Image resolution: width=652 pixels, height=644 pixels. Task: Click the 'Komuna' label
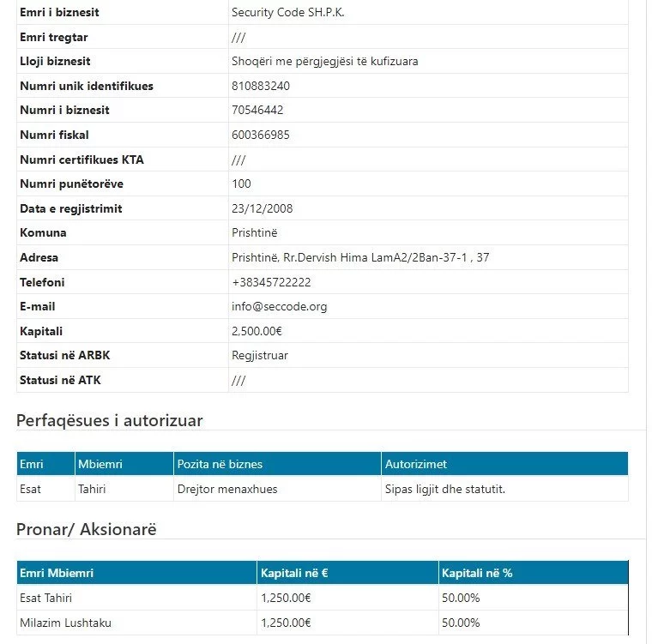point(43,233)
